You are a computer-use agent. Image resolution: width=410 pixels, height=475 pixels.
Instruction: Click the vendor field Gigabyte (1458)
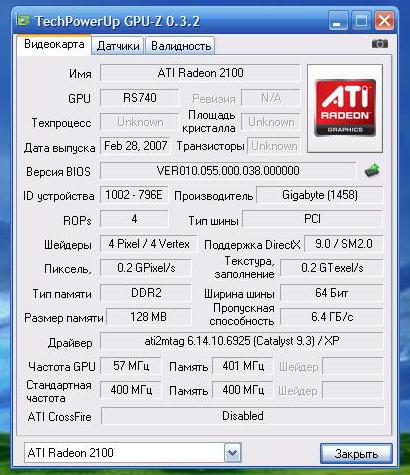coord(319,195)
